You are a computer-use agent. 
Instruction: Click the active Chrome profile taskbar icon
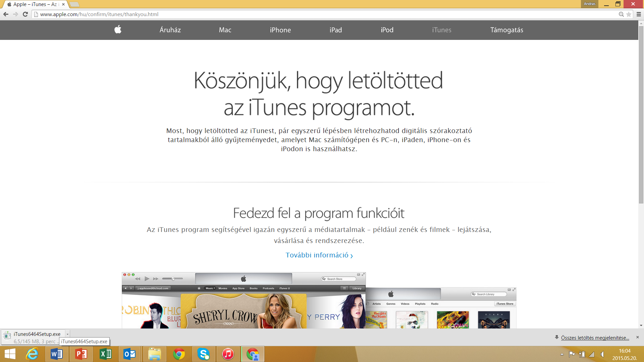[x=253, y=354]
